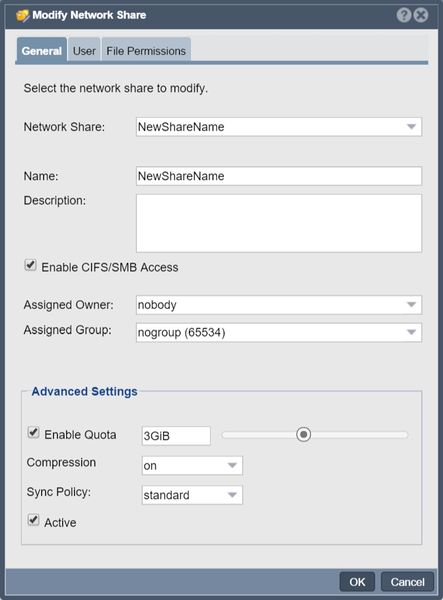Click into the Name field
443x600 pixels.
click(279, 176)
